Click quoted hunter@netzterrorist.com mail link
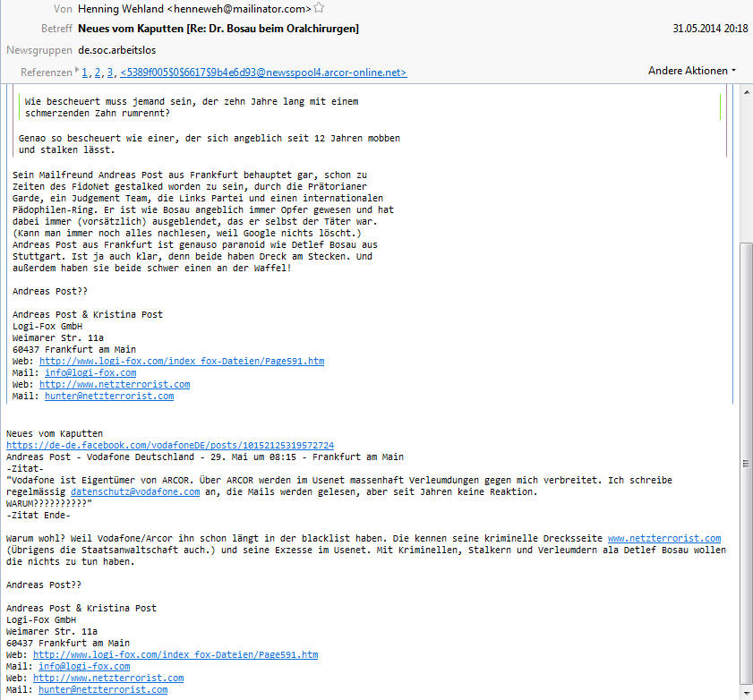This screenshot has height=700, width=753. click(x=109, y=396)
